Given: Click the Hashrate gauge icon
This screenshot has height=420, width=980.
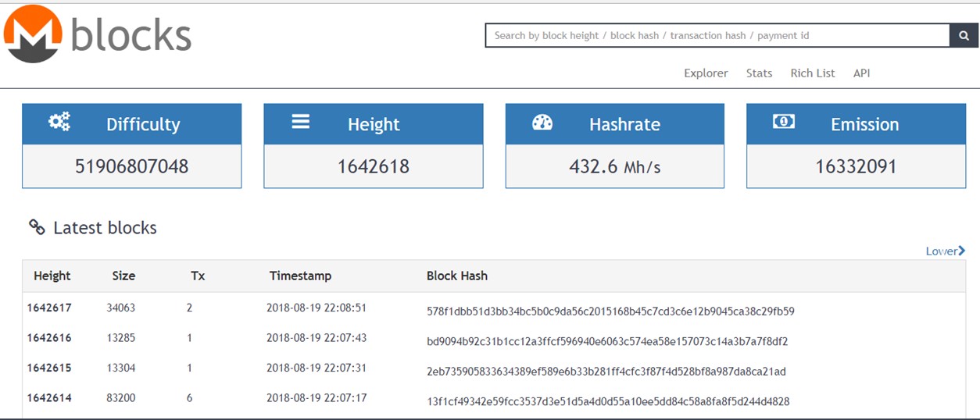Looking at the screenshot, I should tap(542, 123).
